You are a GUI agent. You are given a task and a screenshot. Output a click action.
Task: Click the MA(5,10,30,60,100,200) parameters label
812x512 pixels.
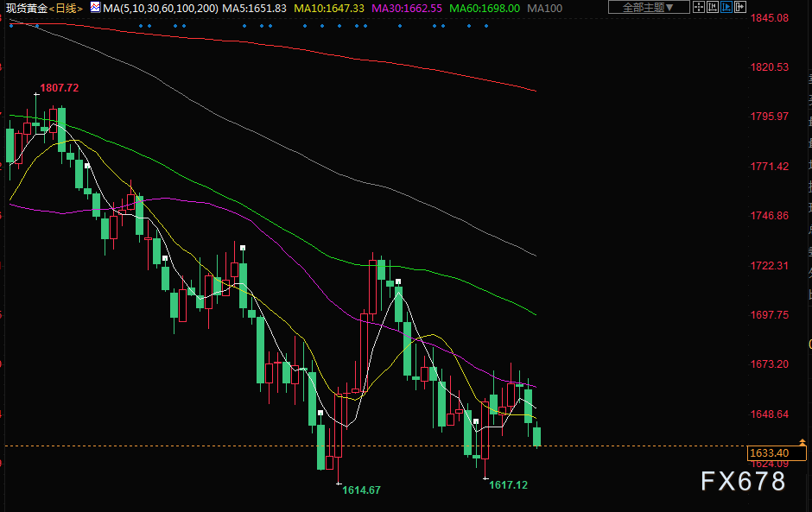(x=160, y=8)
